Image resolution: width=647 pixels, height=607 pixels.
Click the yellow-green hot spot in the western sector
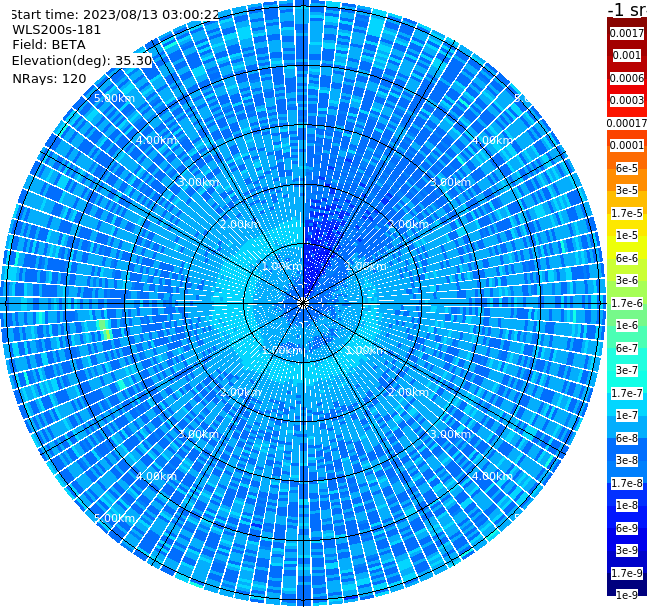point(105,329)
